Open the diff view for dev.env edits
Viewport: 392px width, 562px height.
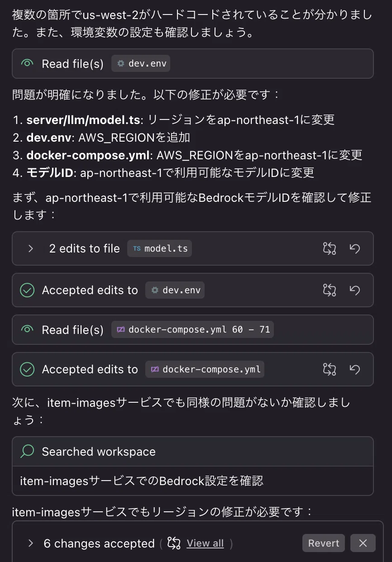[x=329, y=290]
